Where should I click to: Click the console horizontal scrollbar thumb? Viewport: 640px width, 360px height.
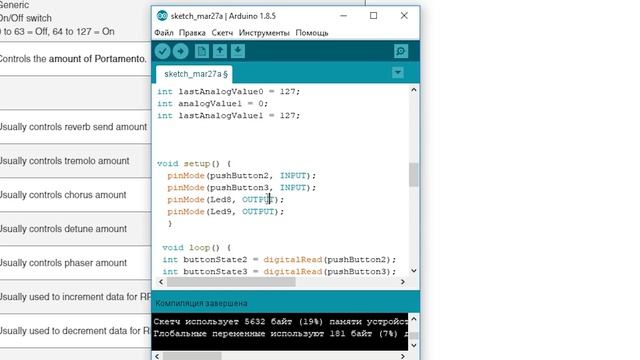[x=192, y=356]
